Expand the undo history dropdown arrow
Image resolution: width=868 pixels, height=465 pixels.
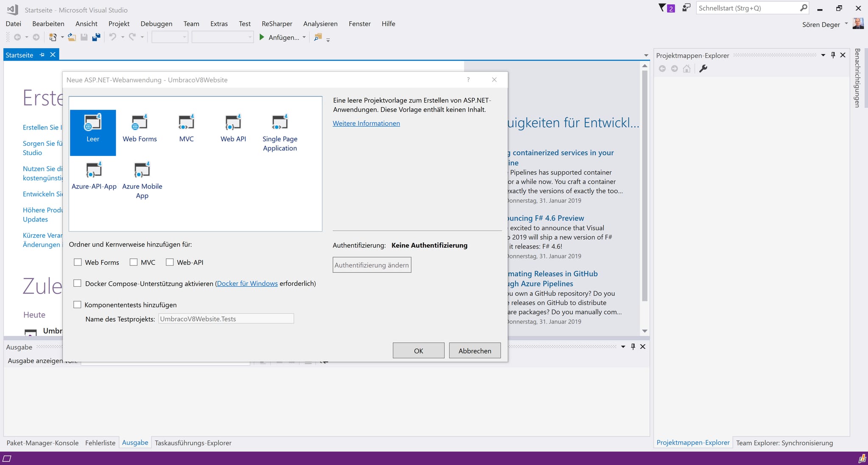click(122, 37)
